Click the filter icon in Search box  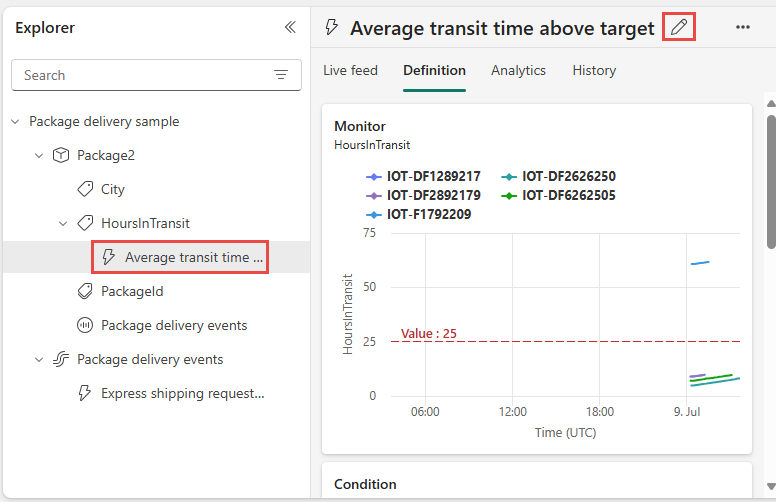point(281,75)
